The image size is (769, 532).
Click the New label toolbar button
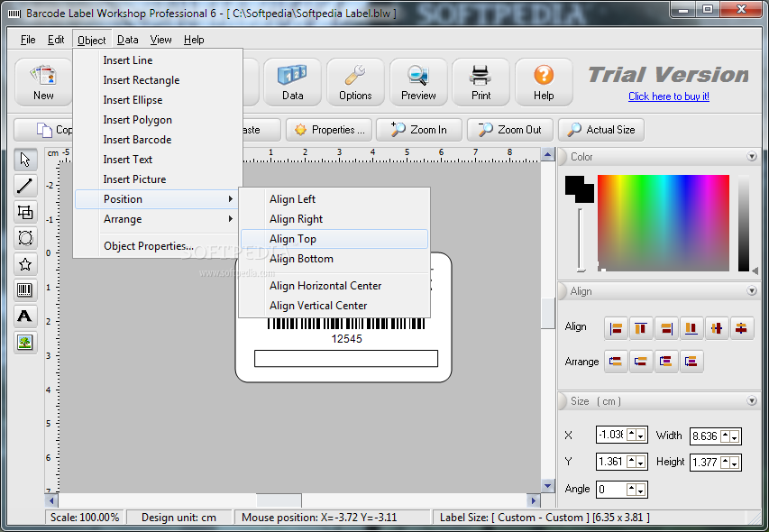tap(43, 82)
